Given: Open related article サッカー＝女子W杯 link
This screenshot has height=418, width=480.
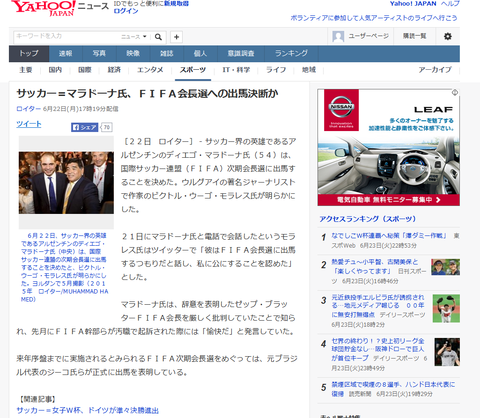Looking at the screenshot, I should (88, 410).
